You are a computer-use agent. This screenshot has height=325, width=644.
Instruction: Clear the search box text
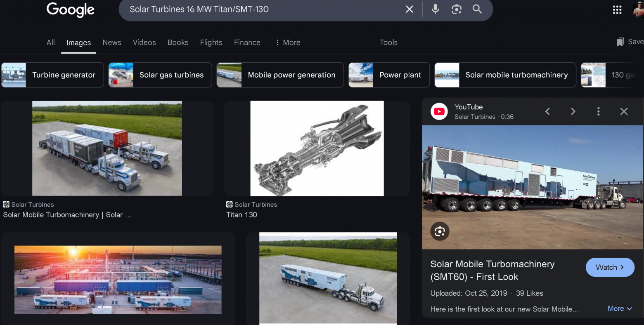[409, 9]
